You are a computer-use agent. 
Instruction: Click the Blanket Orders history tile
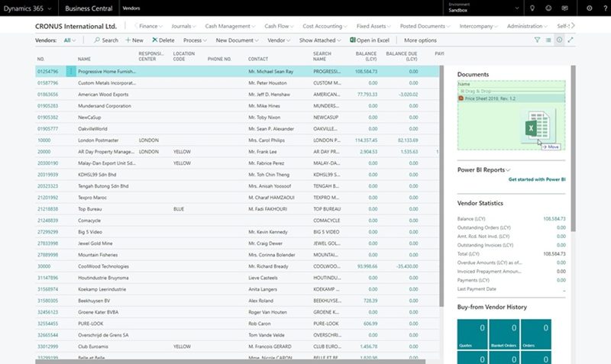(504, 334)
